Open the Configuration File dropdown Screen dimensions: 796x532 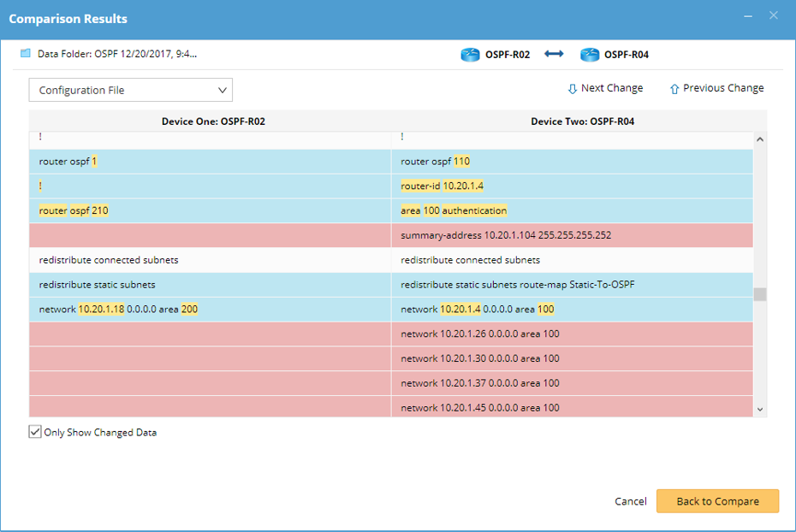130,90
